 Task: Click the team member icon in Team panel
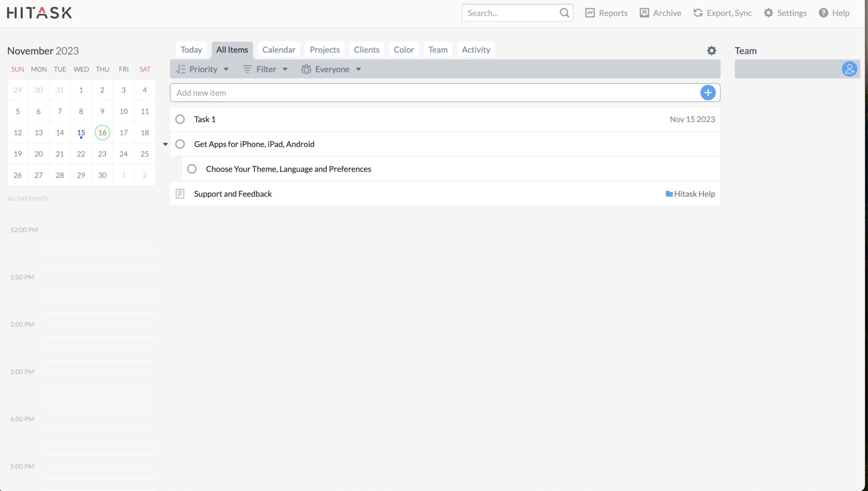coord(850,69)
